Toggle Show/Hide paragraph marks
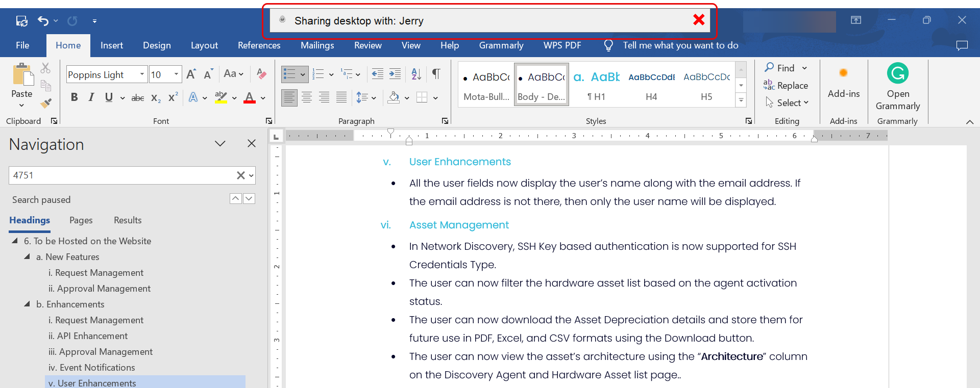This screenshot has width=980, height=388. pyautogui.click(x=436, y=74)
